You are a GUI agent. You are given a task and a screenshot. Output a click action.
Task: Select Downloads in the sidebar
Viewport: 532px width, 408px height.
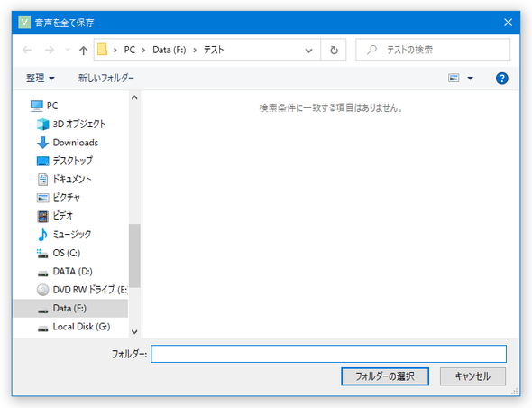[76, 143]
